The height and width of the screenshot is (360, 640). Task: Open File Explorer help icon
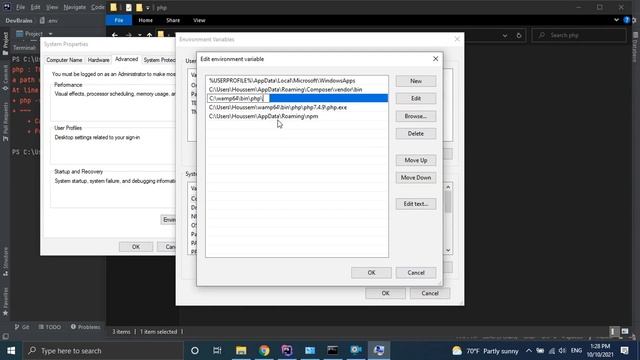point(627,20)
